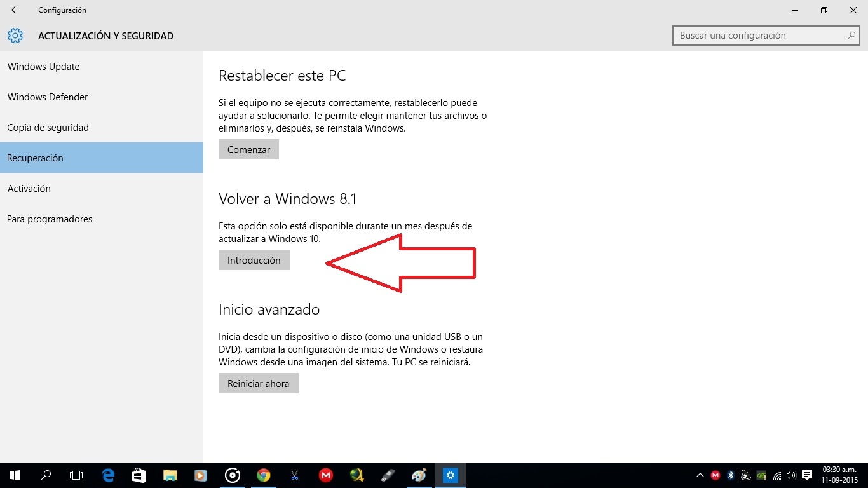Focus the Buscar una configuración field
This screenshot has width=868, height=488.
766,36
